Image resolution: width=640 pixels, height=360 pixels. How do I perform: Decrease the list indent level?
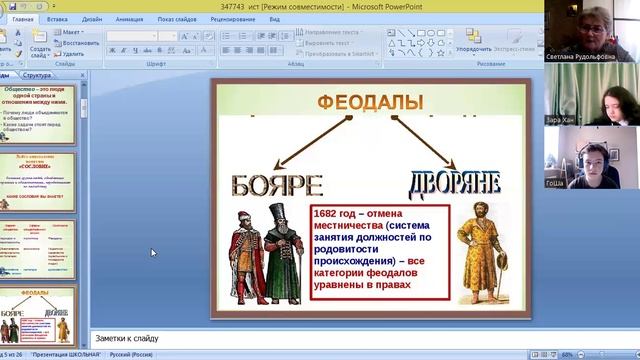point(261,36)
